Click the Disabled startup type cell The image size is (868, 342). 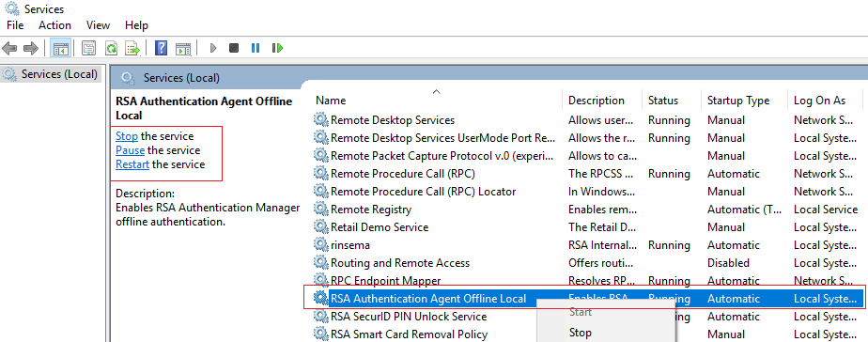point(728,262)
